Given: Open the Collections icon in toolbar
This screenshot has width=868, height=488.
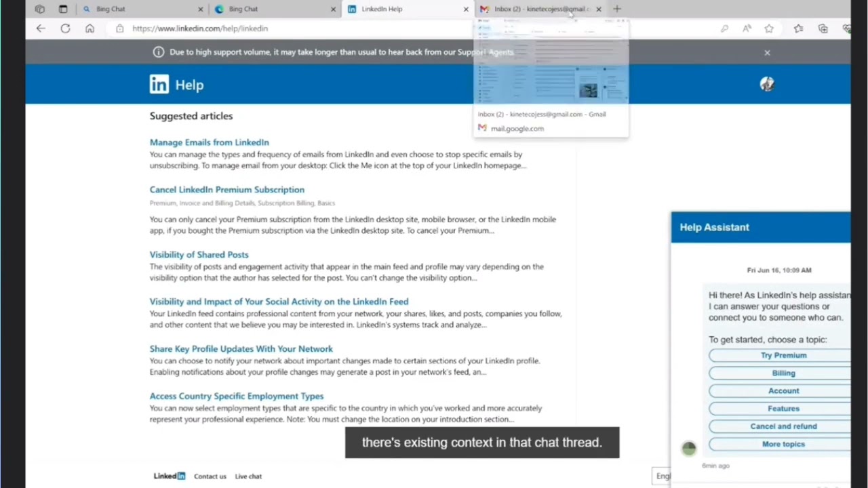Looking at the screenshot, I should tap(823, 28).
